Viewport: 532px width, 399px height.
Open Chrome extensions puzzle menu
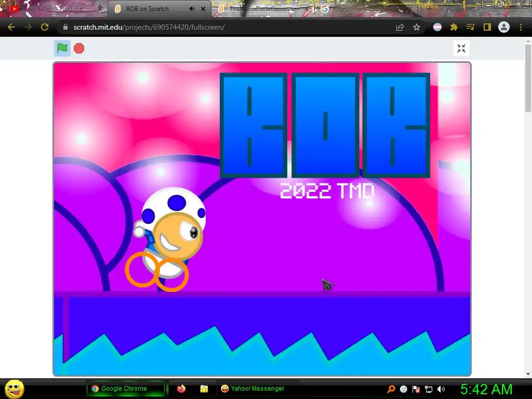coord(454,27)
